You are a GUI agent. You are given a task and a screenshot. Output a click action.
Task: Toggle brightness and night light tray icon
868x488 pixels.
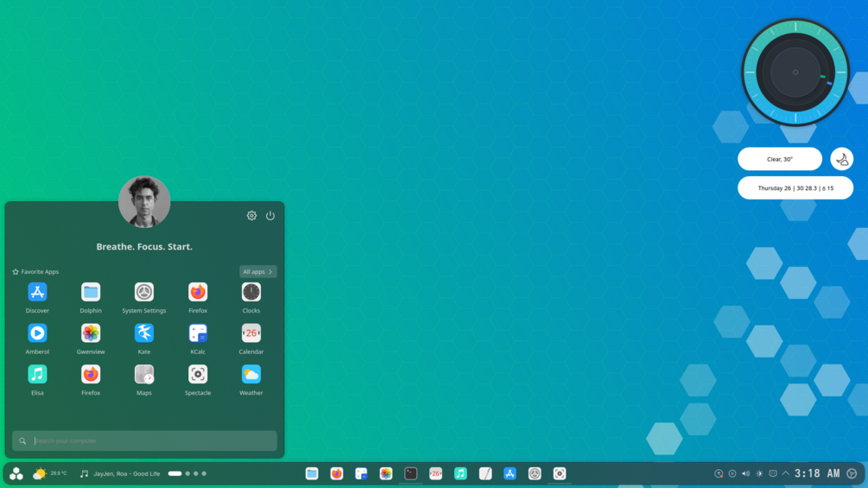point(759,473)
